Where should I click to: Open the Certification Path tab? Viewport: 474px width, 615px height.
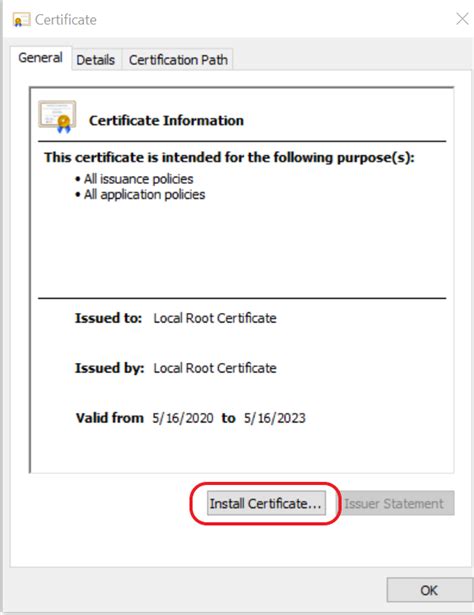(x=178, y=60)
